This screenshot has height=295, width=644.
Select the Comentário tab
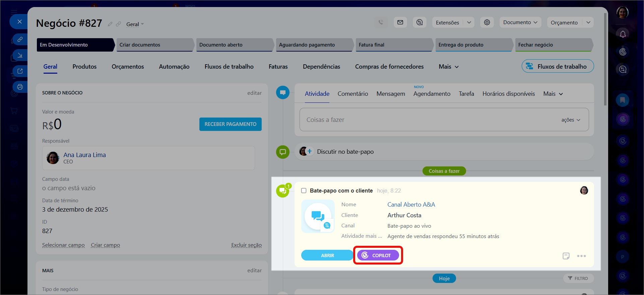pyautogui.click(x=352, y=94)
